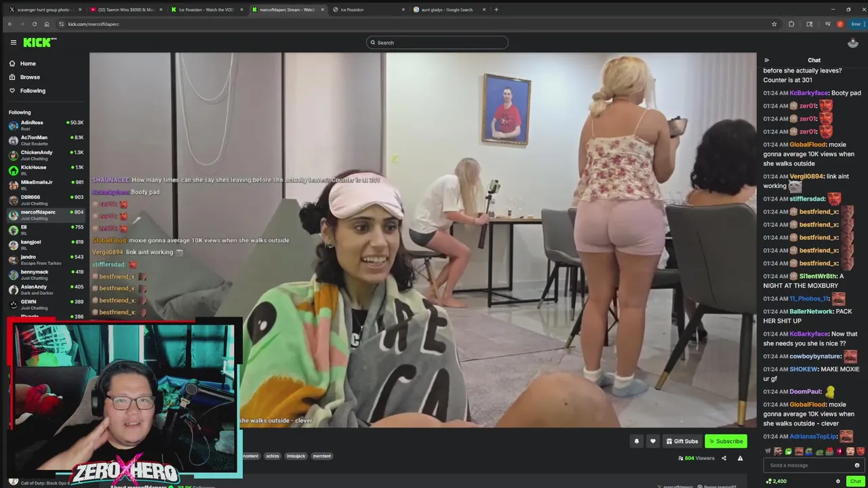
Task: Click DoomPaul username in chat
Action: pos(806,392)
